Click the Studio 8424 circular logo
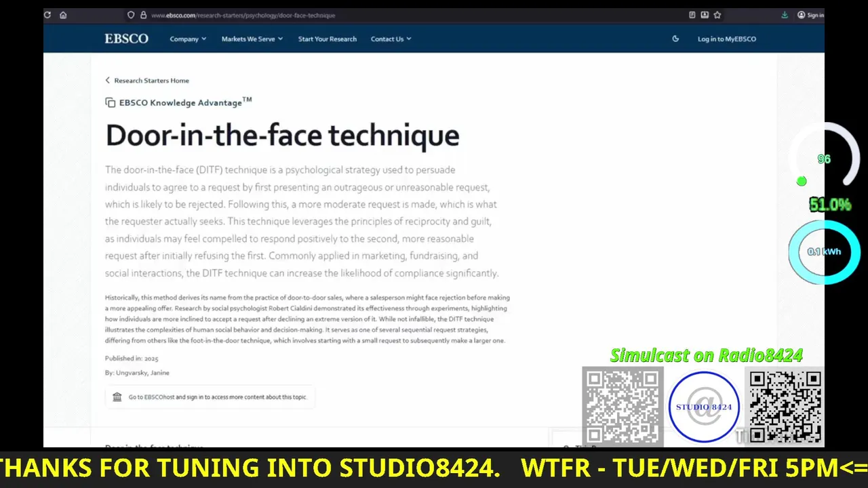Screen dimensions: 868x488 tap(704, 407)
